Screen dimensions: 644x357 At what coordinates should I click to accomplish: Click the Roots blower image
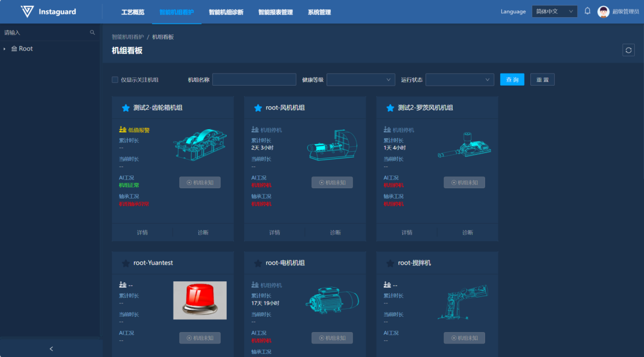point(464,145)
